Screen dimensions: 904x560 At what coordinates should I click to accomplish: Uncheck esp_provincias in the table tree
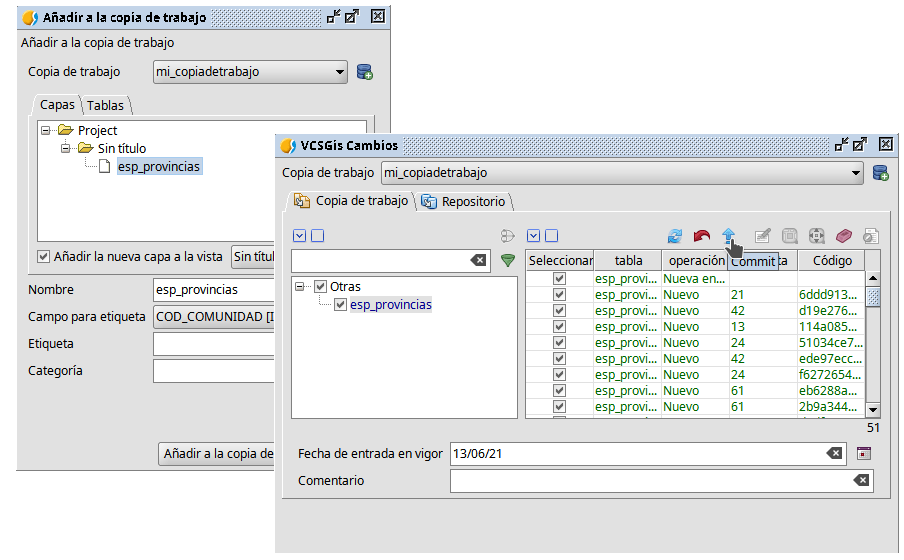(x=341, y=304)
